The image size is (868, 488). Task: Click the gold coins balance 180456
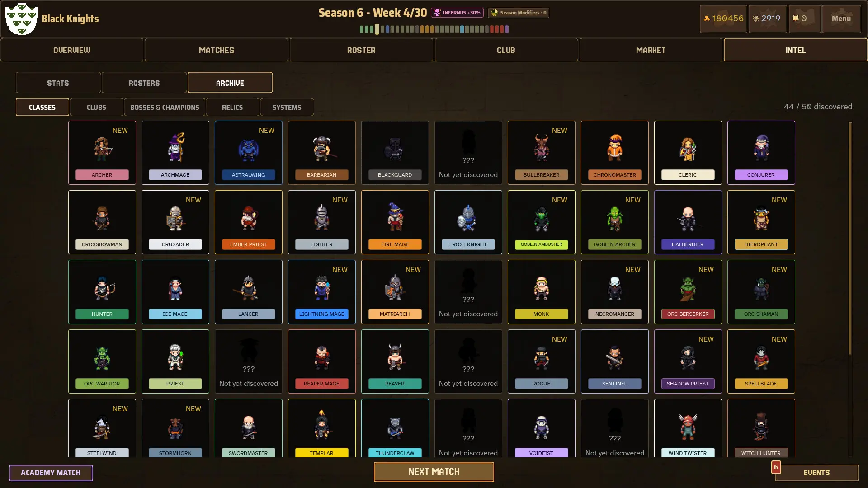723,19
